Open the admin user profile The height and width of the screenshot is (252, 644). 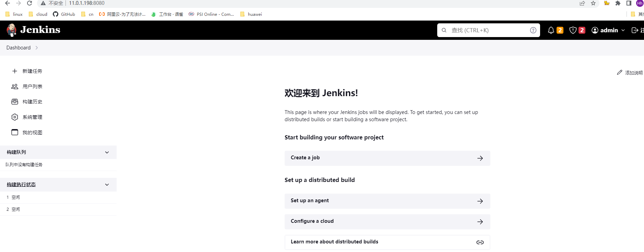coord(605,30)
